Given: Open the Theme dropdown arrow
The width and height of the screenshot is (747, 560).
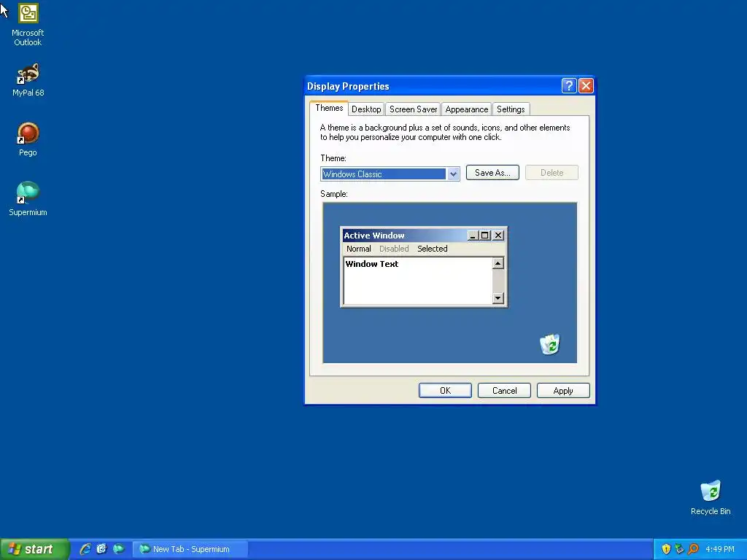Looking at the screenshot, I should click(x=453, y=174).
